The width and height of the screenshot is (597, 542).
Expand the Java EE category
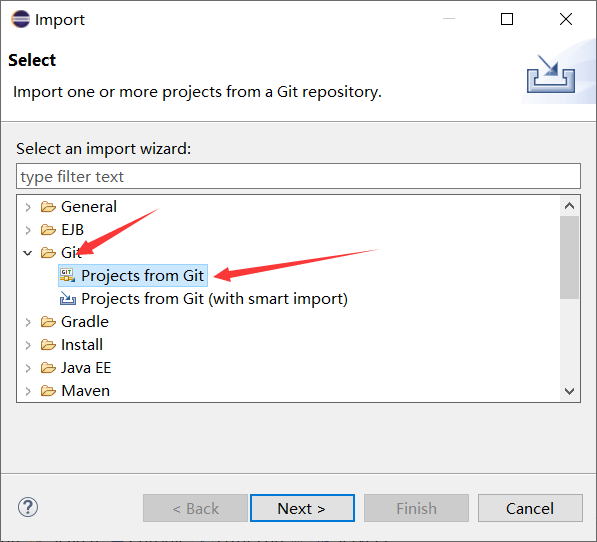(28, 368)
